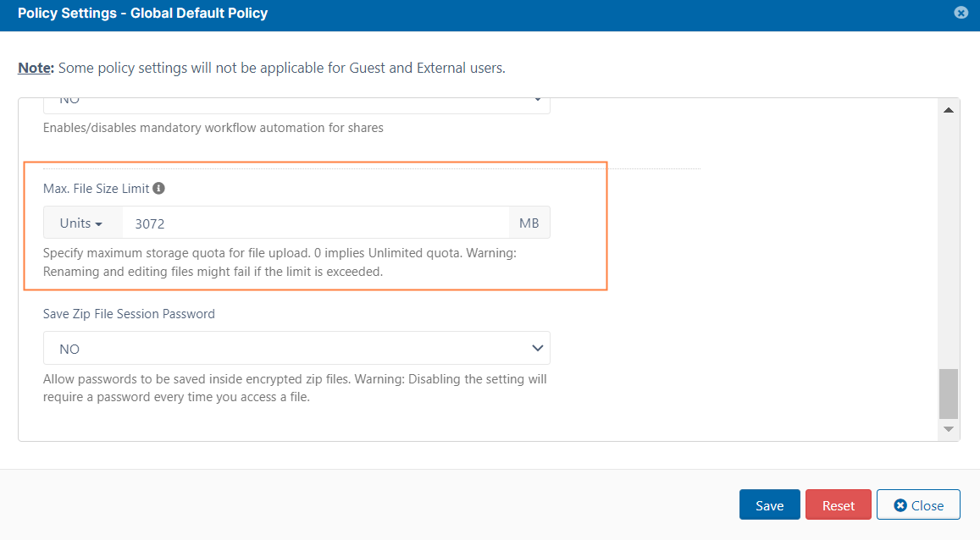Close the Policy Settings dialog via the X icon
The height and width of the screenshot is (540, 980).
coord(961,13)
